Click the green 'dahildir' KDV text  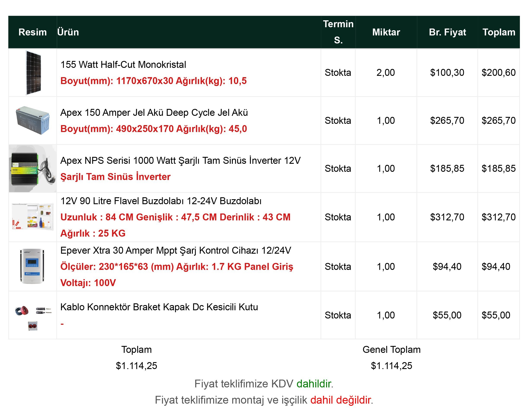(x=314, y=384)
